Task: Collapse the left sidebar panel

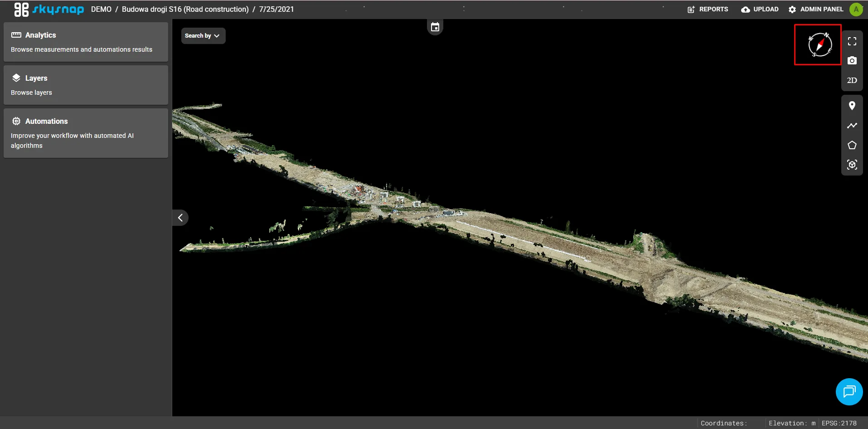Action: [x=180, y=218]
